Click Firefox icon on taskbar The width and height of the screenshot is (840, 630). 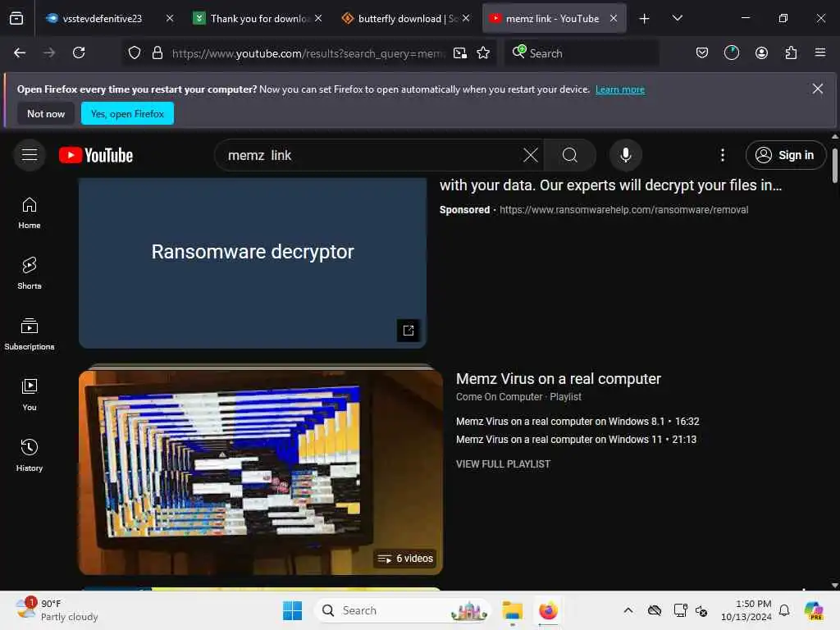pos(548,610)
